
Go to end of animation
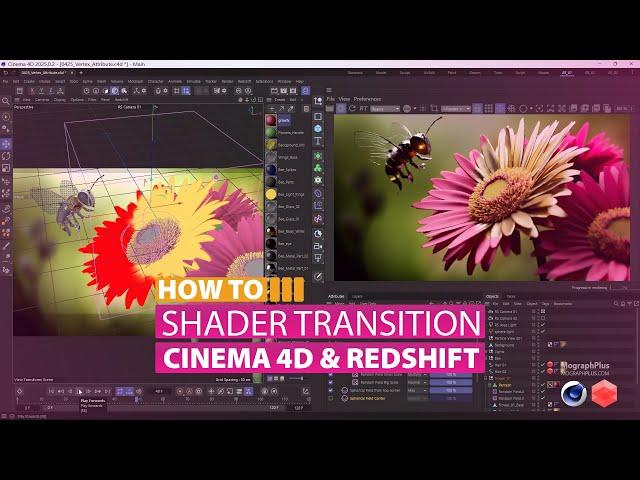coord(107,391)
